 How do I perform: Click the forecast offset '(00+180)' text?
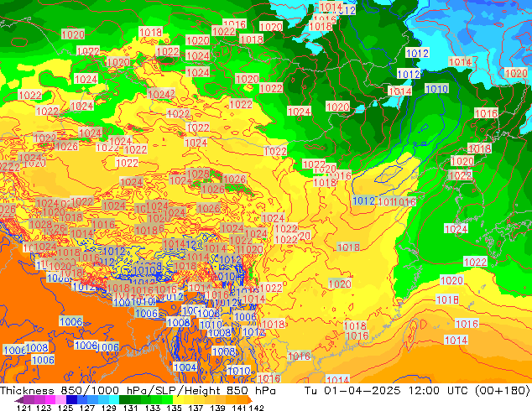(502, 390)
